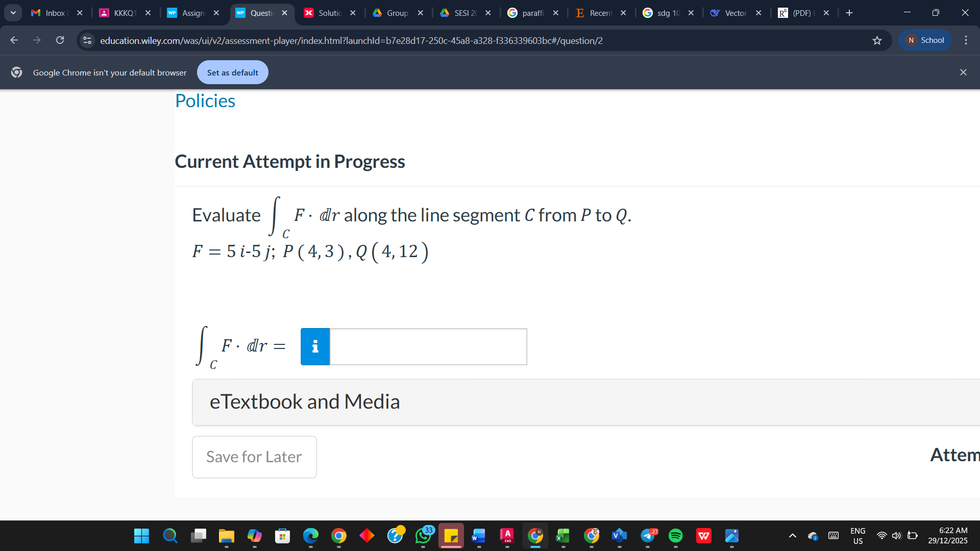Screen dimensions: 980x551
Task: Show hidden system tray icons
Action: (792, 536)
